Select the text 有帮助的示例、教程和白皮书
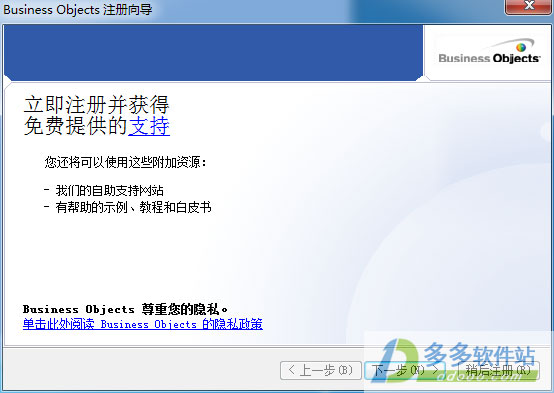Viewport: 554px width, 393px height. 133,207
